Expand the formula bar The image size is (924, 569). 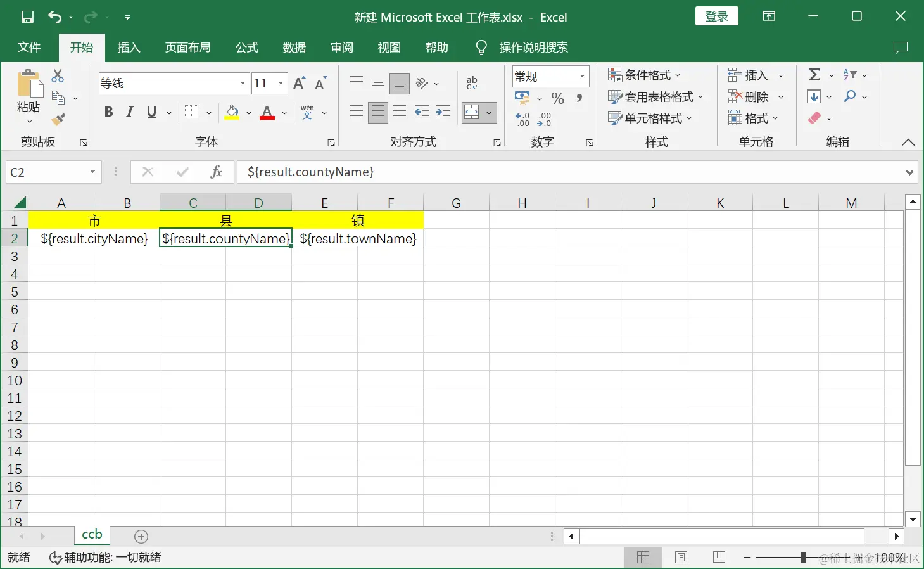tap(909, 172)
